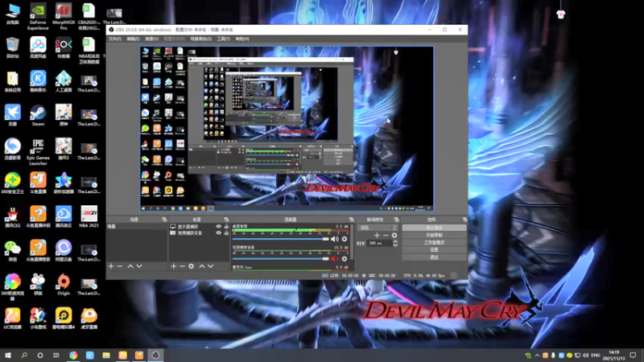Open the Tools menu in OBS

[224, 39]
